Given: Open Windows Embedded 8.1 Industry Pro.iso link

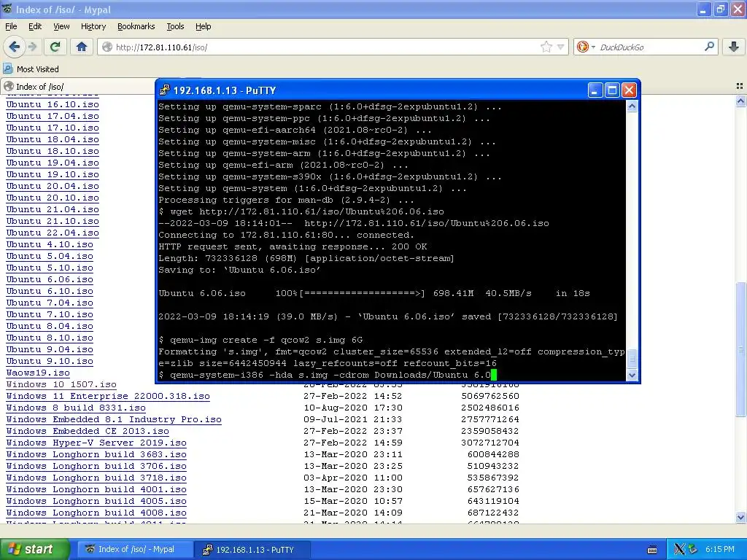Looking at the screenshot, I should point(114,419).
